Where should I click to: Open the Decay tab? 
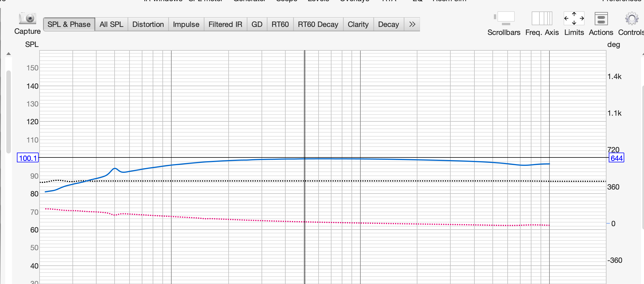click(388, 24)
